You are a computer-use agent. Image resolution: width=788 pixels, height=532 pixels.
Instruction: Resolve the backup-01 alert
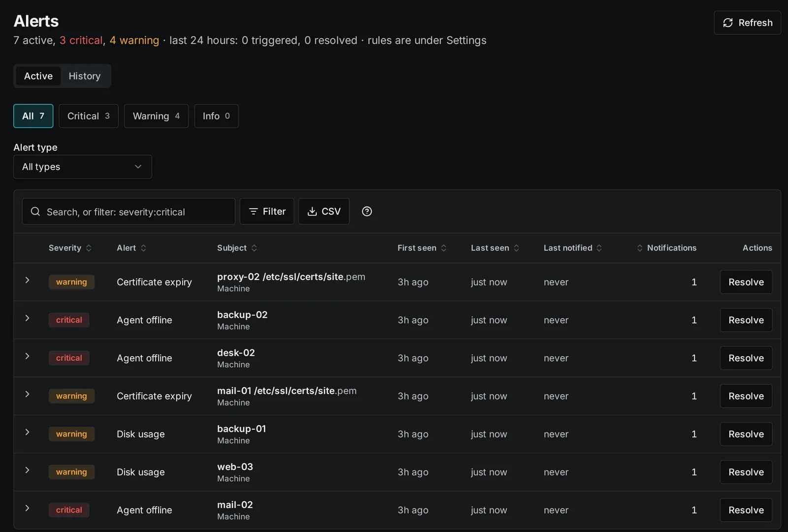(x=746, y=434)
